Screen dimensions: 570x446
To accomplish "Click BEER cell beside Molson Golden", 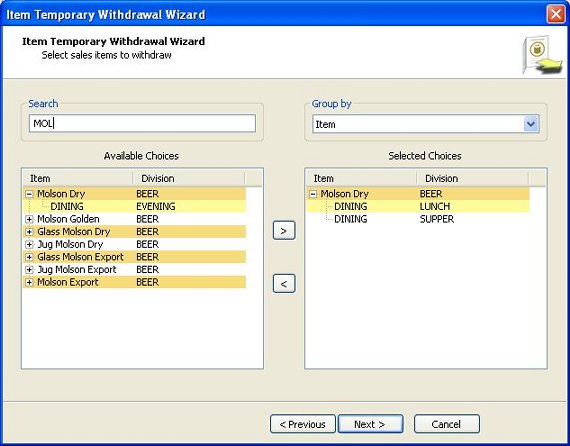I will tap(148, 219).
